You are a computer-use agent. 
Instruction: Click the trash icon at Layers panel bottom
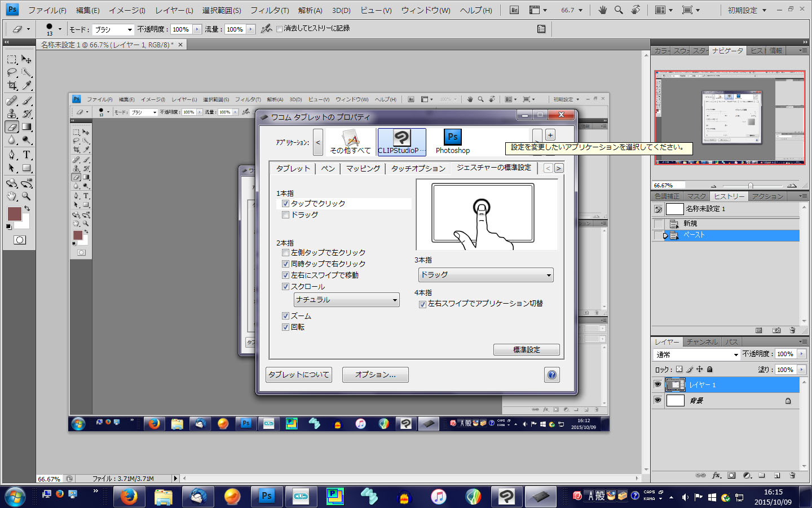792,476
